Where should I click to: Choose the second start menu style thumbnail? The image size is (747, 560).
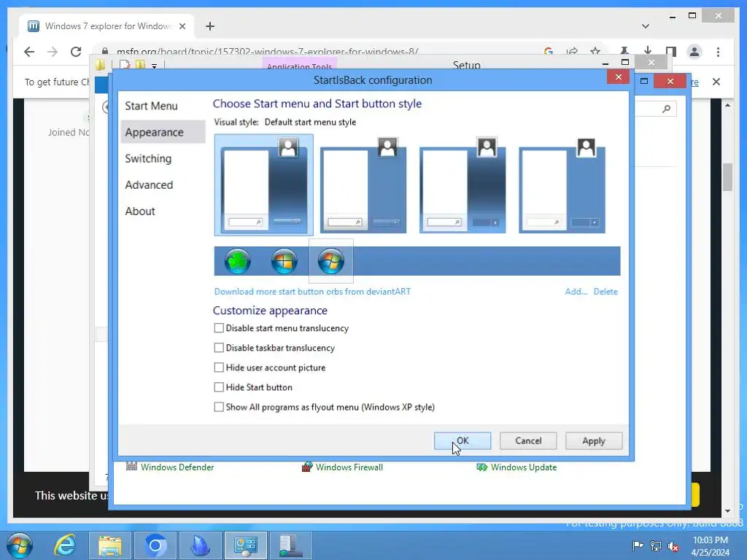[363, 184]
